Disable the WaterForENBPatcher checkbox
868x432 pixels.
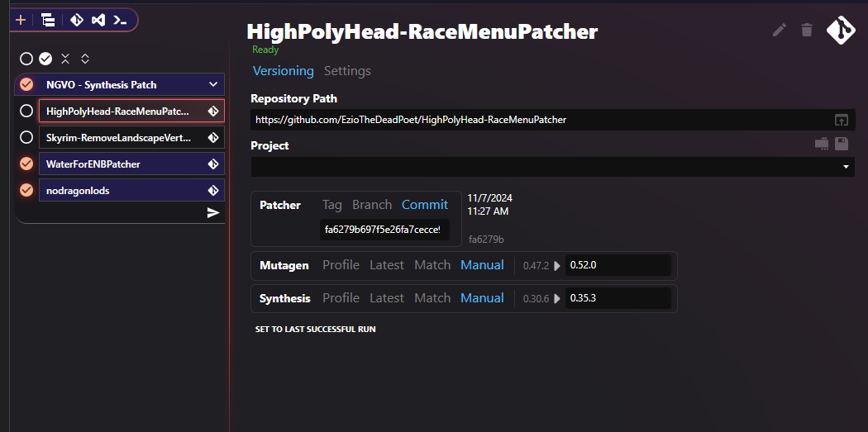point(26,164)
